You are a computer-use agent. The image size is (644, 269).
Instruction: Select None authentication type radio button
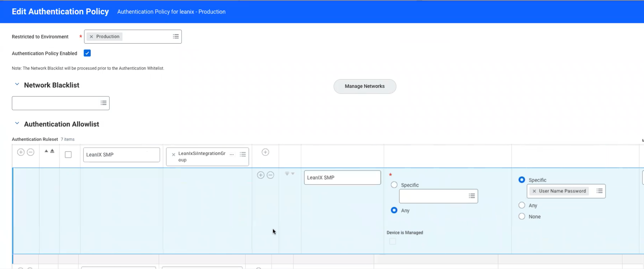[x=522, y=216]
